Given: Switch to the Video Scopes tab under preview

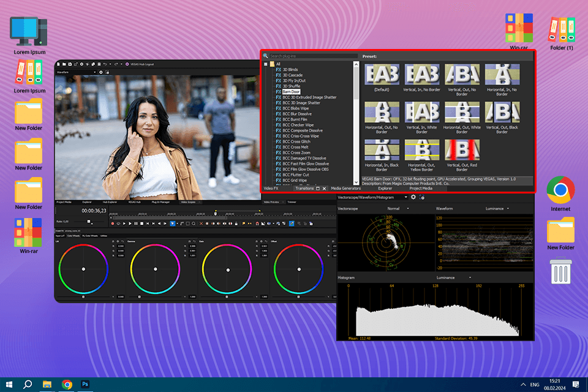Looking at the screenshot, I should 188,202.
